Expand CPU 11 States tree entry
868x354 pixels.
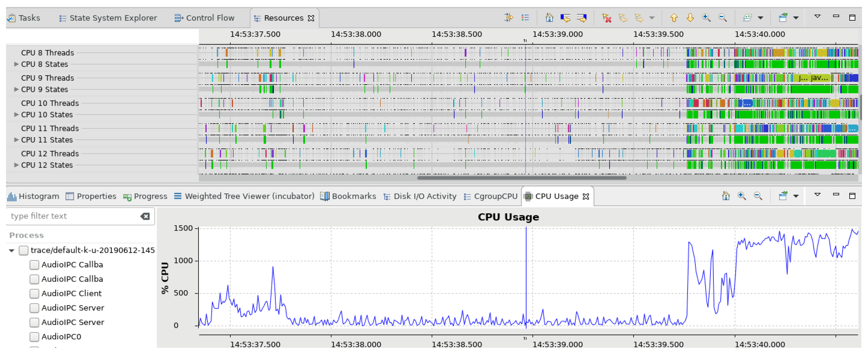click(x=16, y=140)
